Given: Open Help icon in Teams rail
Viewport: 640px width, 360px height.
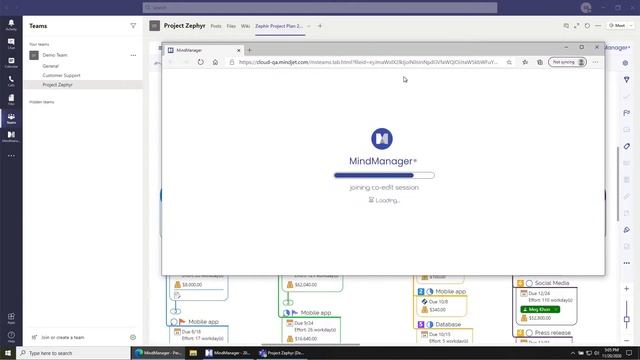Looking at the screenshot, I should pyautogui.click(x=11, y=337).
